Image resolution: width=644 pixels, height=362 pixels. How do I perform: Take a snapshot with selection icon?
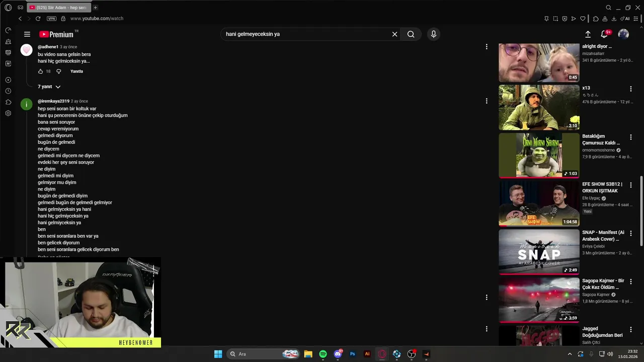point(555,19)
